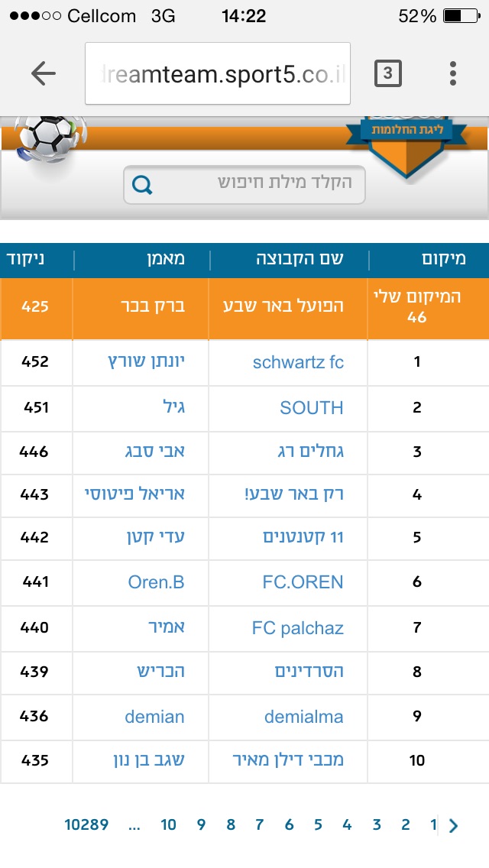Open the SOUTH team link
Viewport: 489px width, 868px height.
[x=311, y=407]
